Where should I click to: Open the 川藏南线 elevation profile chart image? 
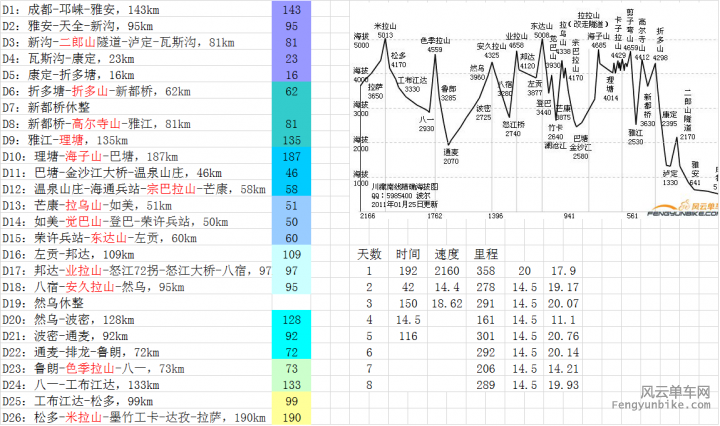[x=534, y=111]
